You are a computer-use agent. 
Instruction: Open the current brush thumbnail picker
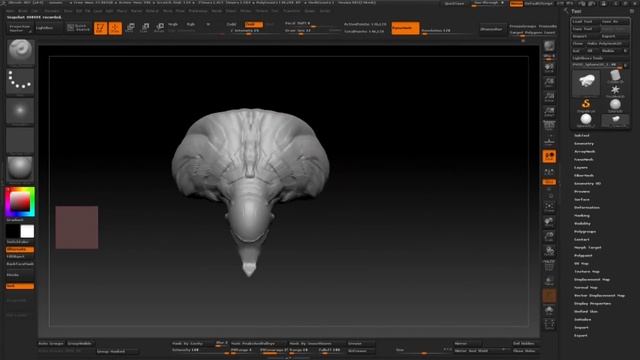[x=20, y=51]
